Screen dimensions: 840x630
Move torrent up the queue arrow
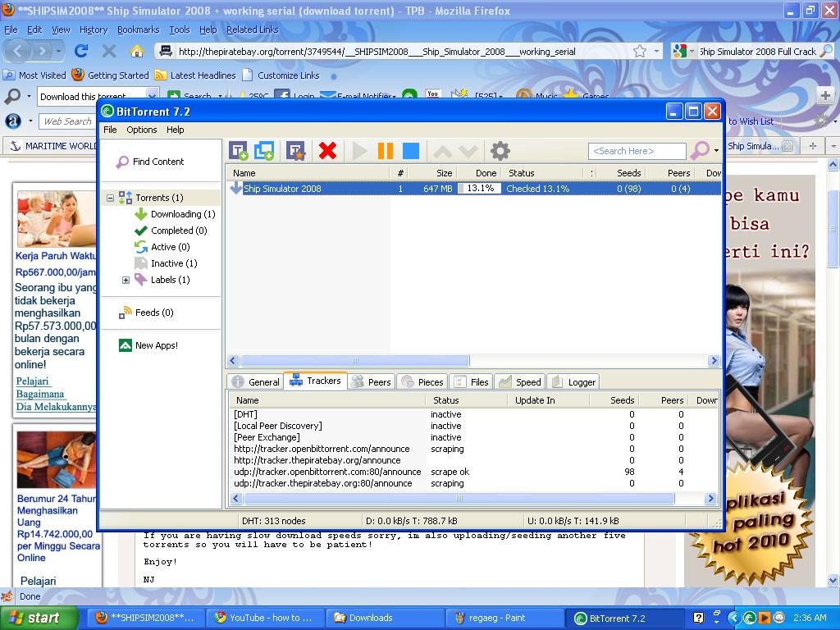pos(442,152)
